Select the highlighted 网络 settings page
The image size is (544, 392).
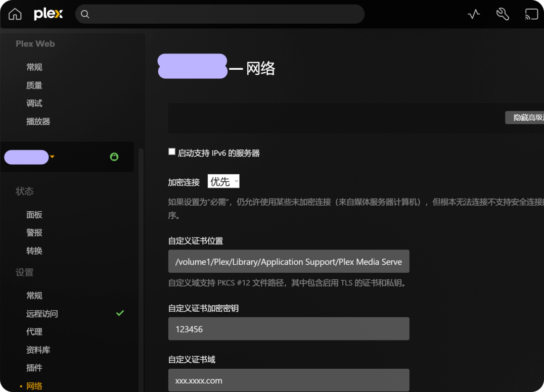click(x=34, y=386)
